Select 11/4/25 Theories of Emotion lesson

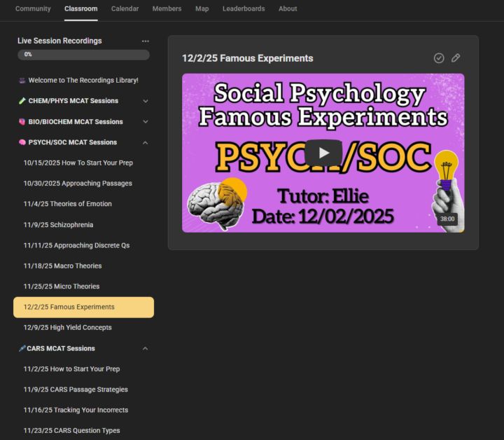pos(67,204)
